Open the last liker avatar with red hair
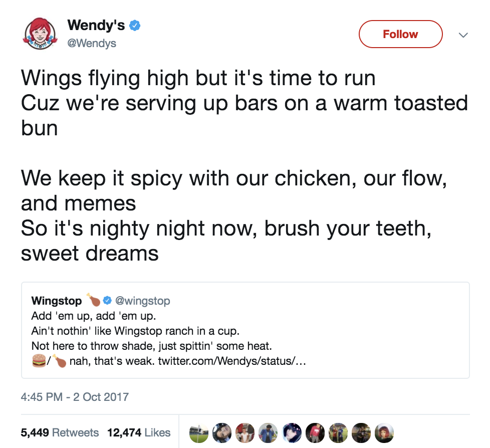 [x=384, y=433]
